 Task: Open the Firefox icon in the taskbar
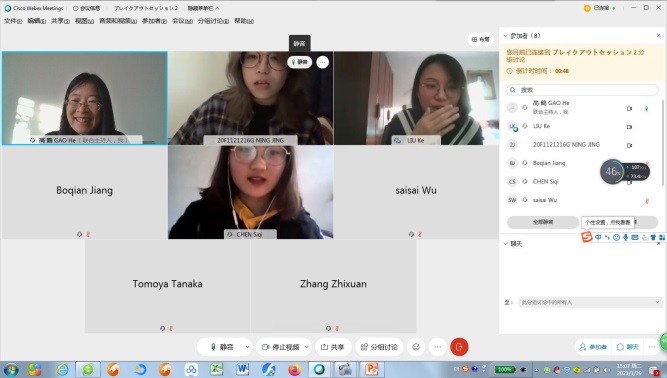click(x=294, y=369)
